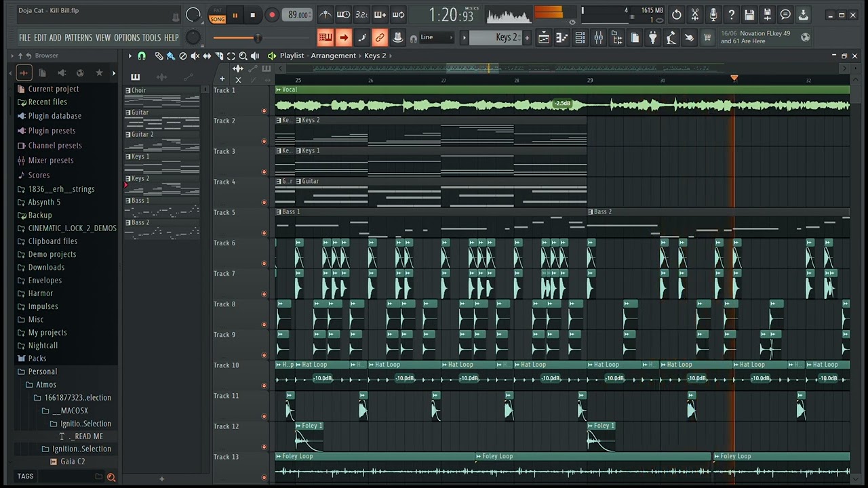Toggle the 3-2-1 countdown before recording

pos(361,15)
